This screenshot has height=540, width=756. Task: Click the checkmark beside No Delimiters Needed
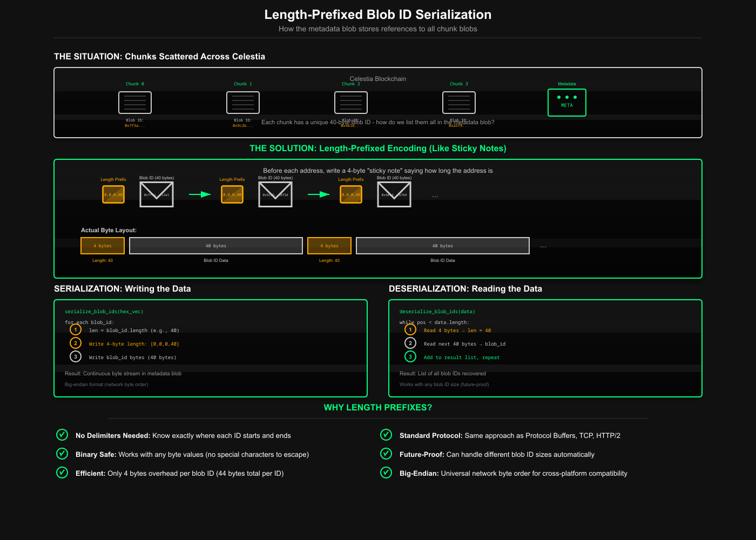click(x=62, y=435)
